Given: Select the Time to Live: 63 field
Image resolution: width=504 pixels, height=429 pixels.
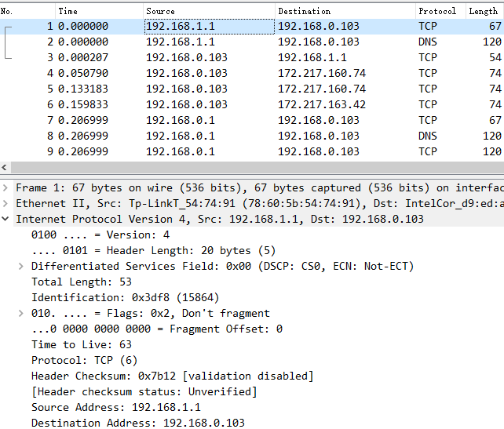Looking at the screenshot, I should [x=82, y=344].
